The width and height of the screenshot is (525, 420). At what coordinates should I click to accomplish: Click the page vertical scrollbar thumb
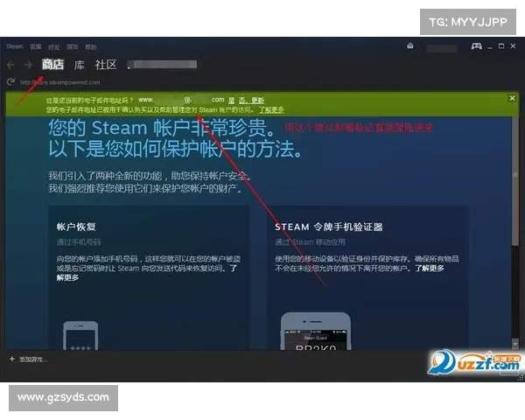coord(515,182)
